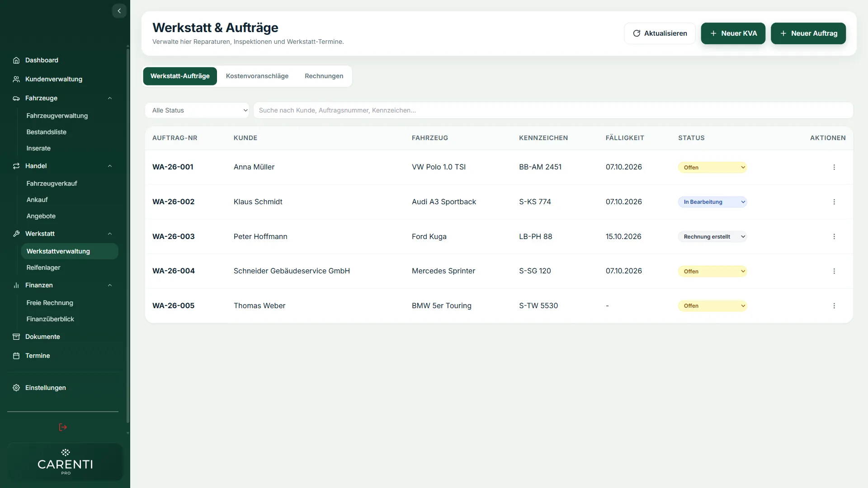This screenshot has width=868, height=488.
Task: Switch to the Kostenvoranschläge tab
Action: pyautogui.click(x=257, y=76)
